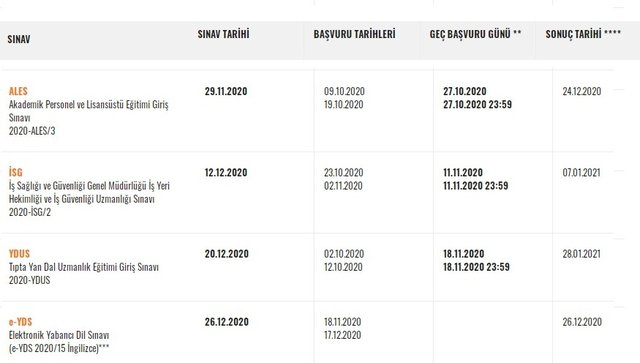640x363 pixels.
Task: Click İSG result date 07.01.2021
Action: point(581,172)
